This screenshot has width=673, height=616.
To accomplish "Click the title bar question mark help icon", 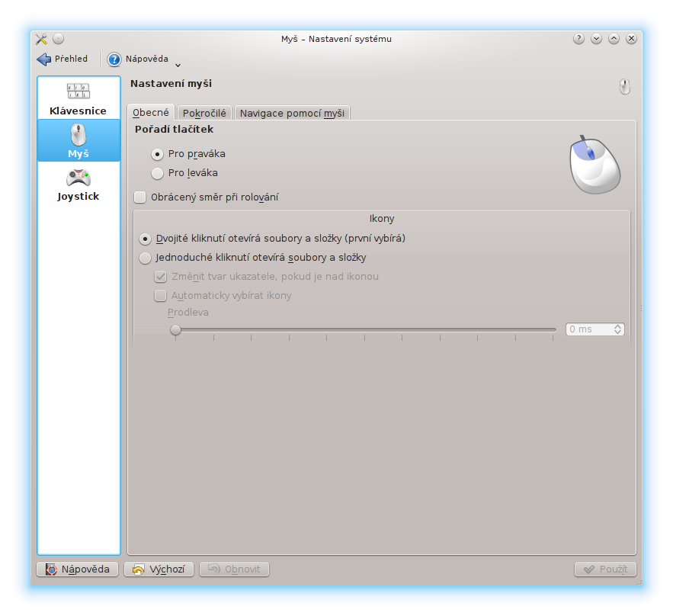I will pos(578,39).
